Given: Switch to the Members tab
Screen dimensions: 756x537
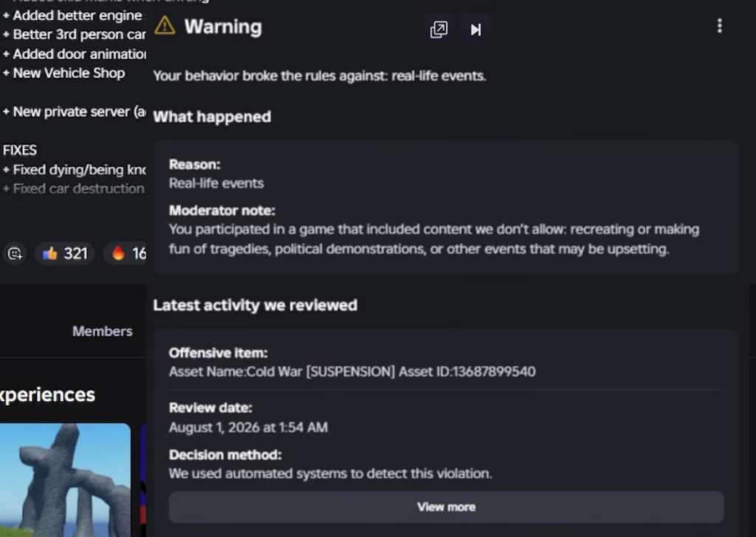Looking at the screenshot, I should click(102, 331).
